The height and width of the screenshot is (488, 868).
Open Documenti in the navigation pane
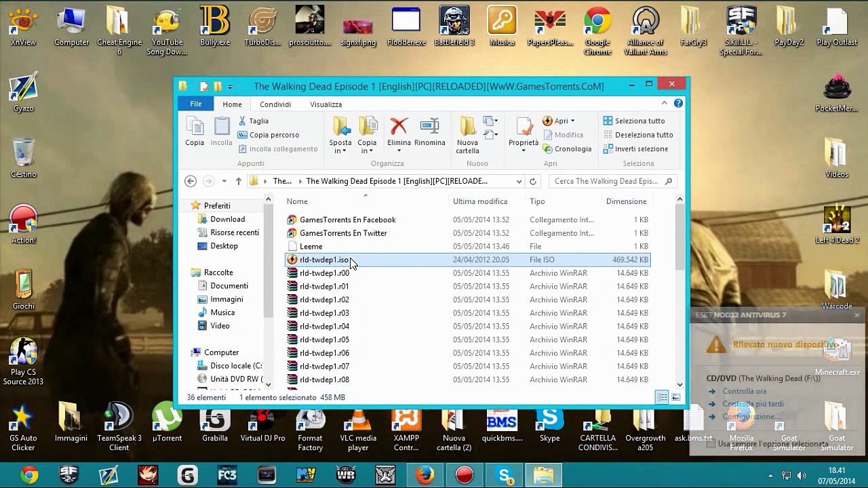(x=229, y=286)
